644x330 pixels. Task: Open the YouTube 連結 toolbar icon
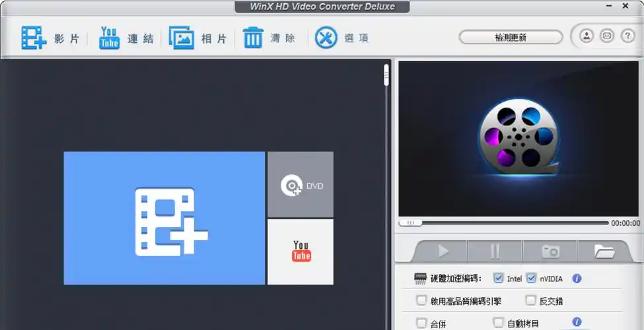coord(109,38)
